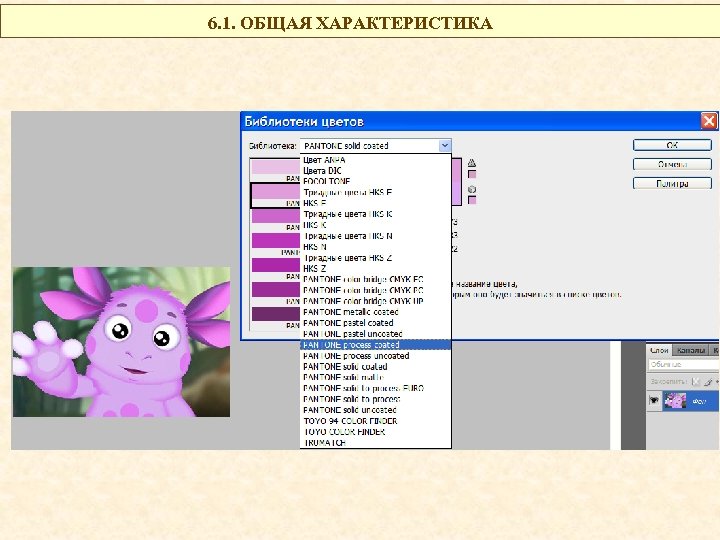
Task: Select PANTONE solid to process
Action: 376,399
